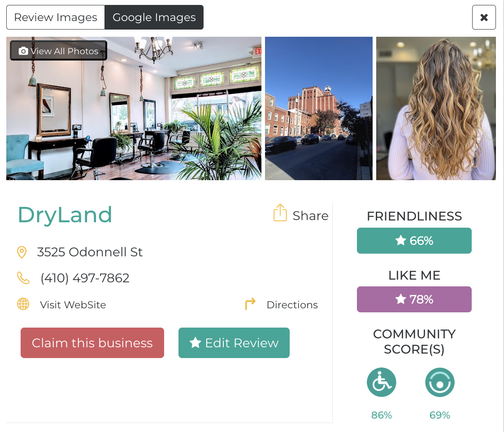Screen dimensions: 504x432
Task: Click the website globe icon
Action: (23, 304)
